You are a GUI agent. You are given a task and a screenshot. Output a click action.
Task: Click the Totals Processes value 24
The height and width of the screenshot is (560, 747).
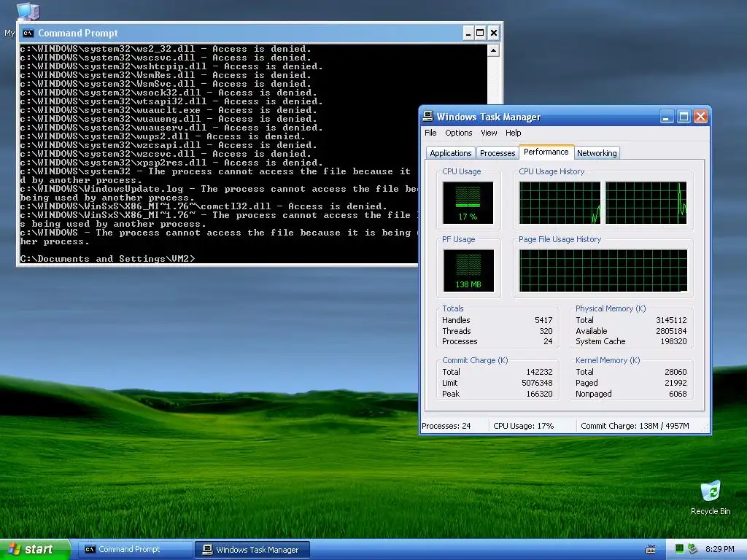pos(548,341)
